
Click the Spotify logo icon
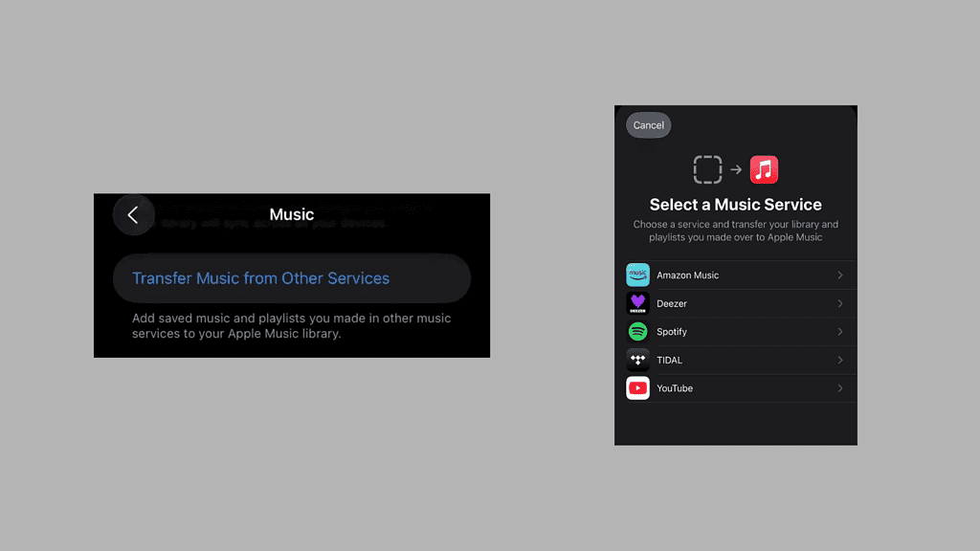coord(637,332)
